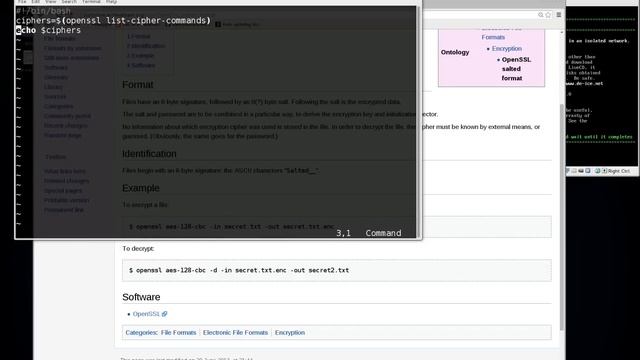Click the keyboard capture arrow icon beside Right Ctrl
The height and width of the screenshot is (360, 640).
coord(605,171)
